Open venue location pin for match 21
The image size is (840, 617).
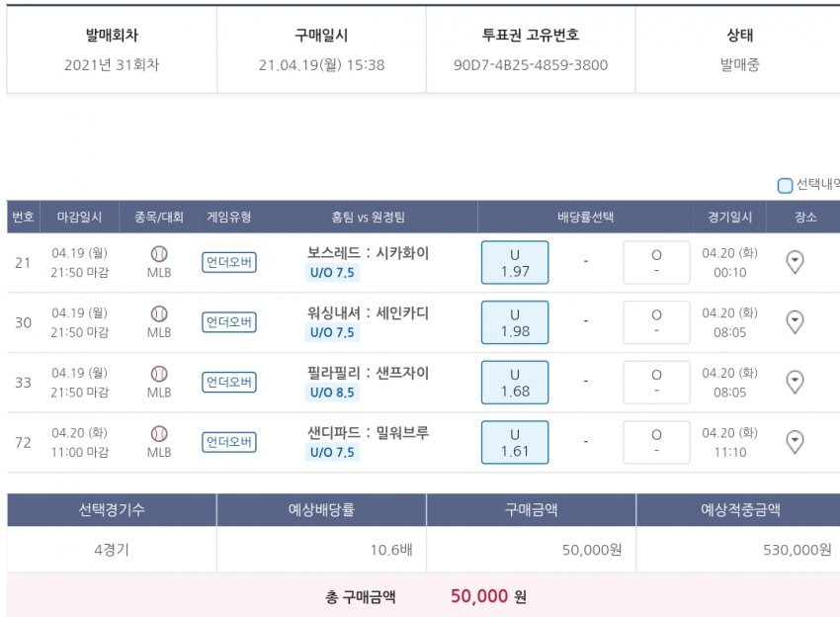(795, 262)
